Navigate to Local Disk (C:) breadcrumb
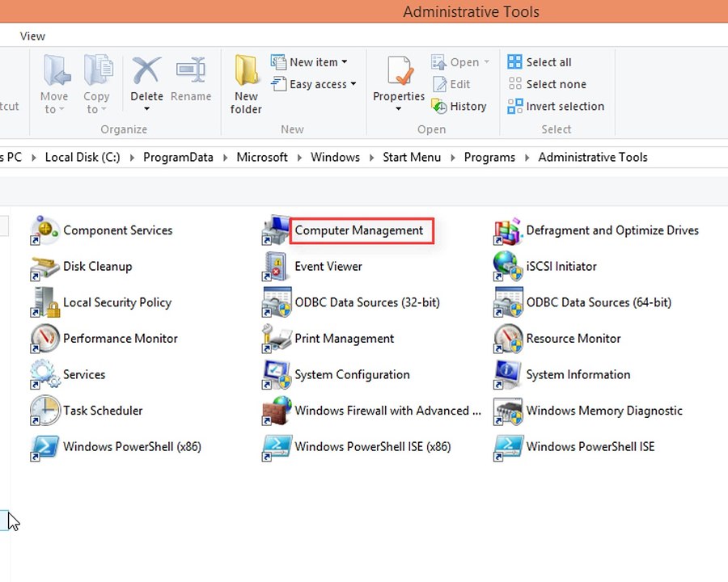Screen dimensions: 728x582 [83, 158]
